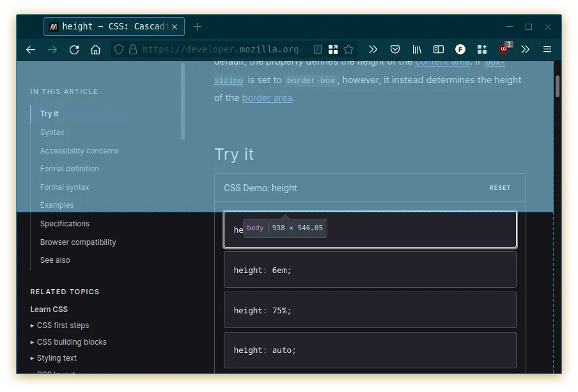Reset the CSS demo
Image resolution: width=578 pixels, height=392 pixels.
click(x=500, y=188)
